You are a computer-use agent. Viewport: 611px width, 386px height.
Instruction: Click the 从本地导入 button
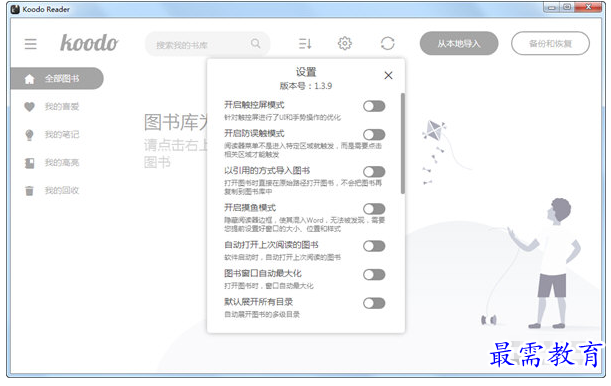tap(459, 43)
